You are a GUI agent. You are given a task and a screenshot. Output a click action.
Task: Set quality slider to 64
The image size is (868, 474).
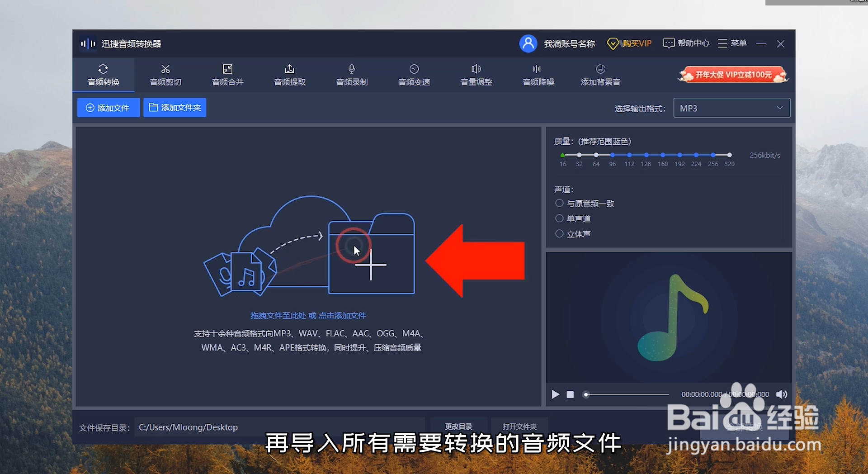596,155
